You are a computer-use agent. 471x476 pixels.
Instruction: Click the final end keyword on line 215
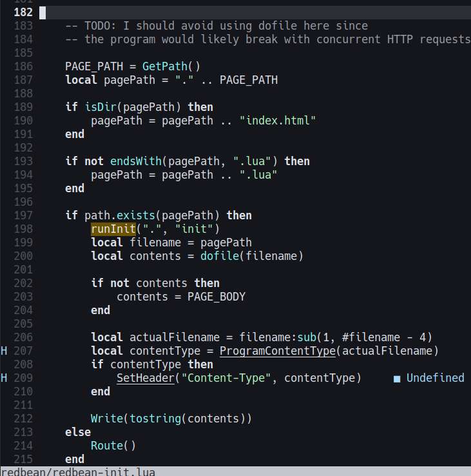point(75,459)
